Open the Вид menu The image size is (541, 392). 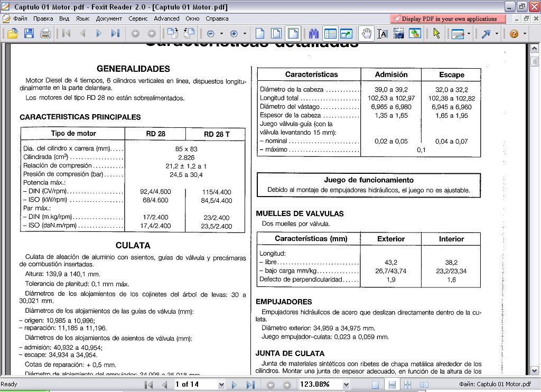(x=64, y=18)
